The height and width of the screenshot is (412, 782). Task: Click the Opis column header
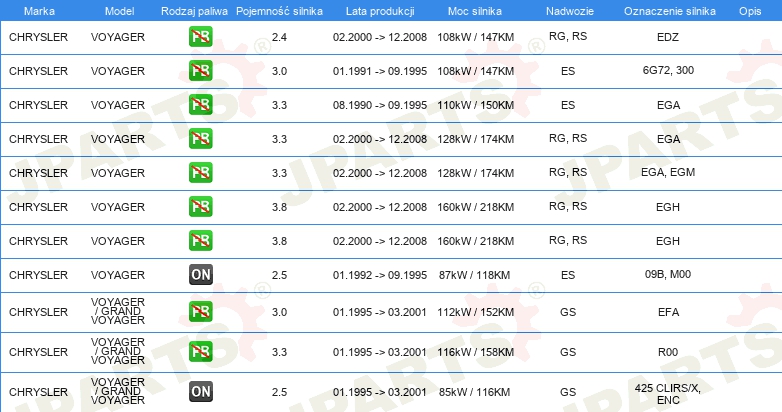[x=750, y=11]
